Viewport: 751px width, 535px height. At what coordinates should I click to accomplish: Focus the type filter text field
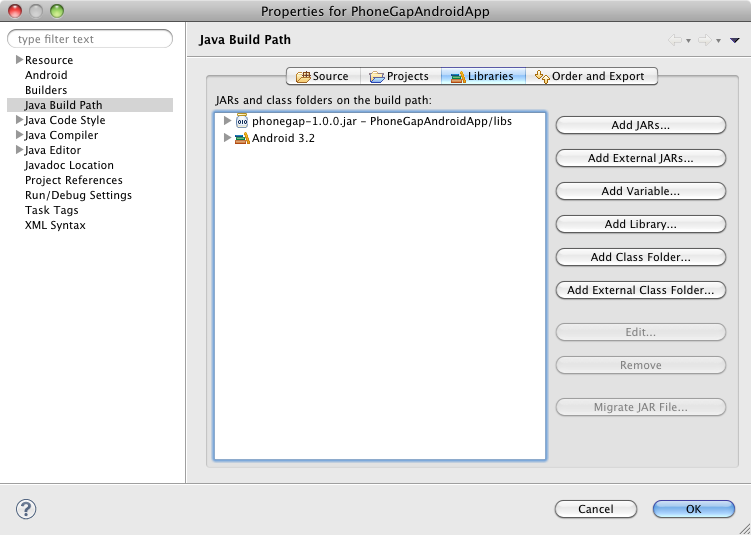(90, 39)
